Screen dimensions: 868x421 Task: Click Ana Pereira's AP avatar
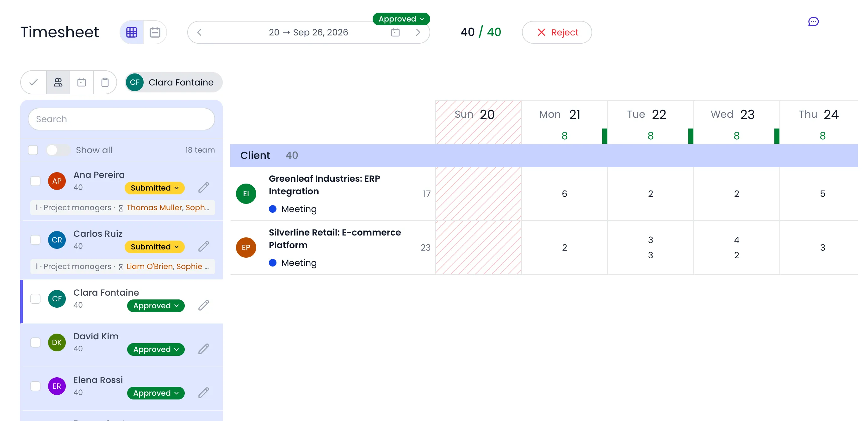coord(57,181)
